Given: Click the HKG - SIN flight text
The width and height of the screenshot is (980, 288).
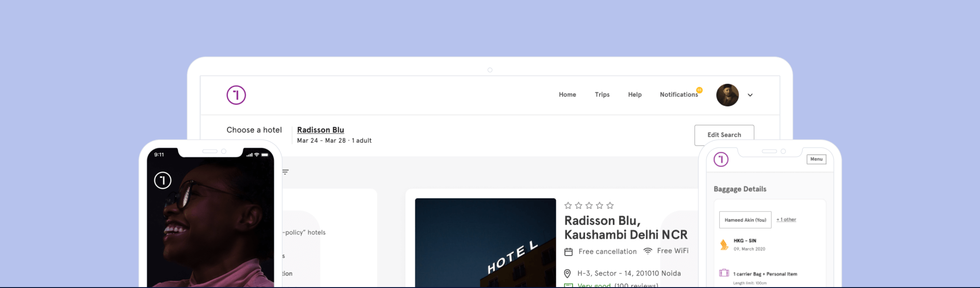Looking at the screenshot, I should tap(745, 241).
